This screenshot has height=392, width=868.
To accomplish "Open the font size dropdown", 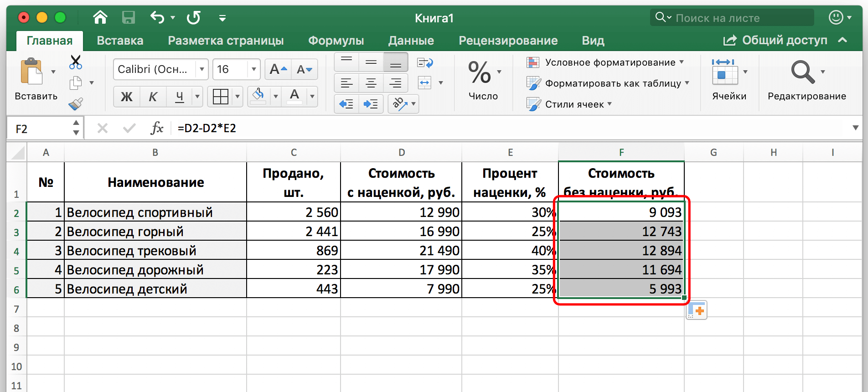I will [x=254, y=69].
